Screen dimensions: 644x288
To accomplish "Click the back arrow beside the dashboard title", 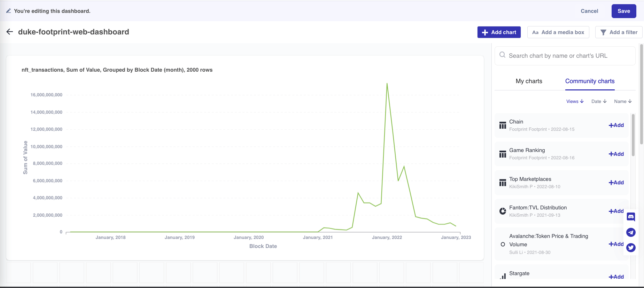I will [x=10, y=32].
